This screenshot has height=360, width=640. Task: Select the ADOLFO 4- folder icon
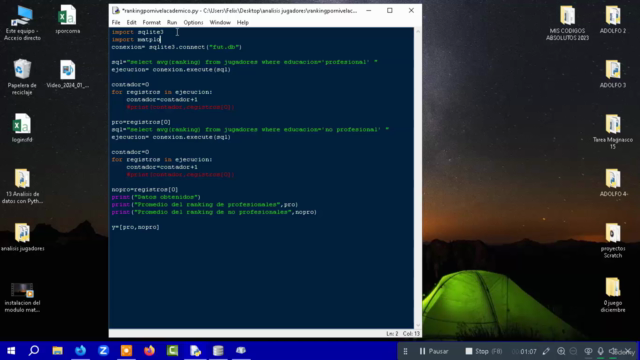(x=613, y=182)
